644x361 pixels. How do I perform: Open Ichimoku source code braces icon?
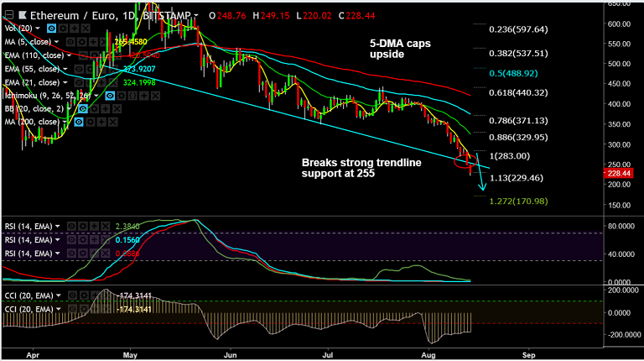(x=132, y=96)
